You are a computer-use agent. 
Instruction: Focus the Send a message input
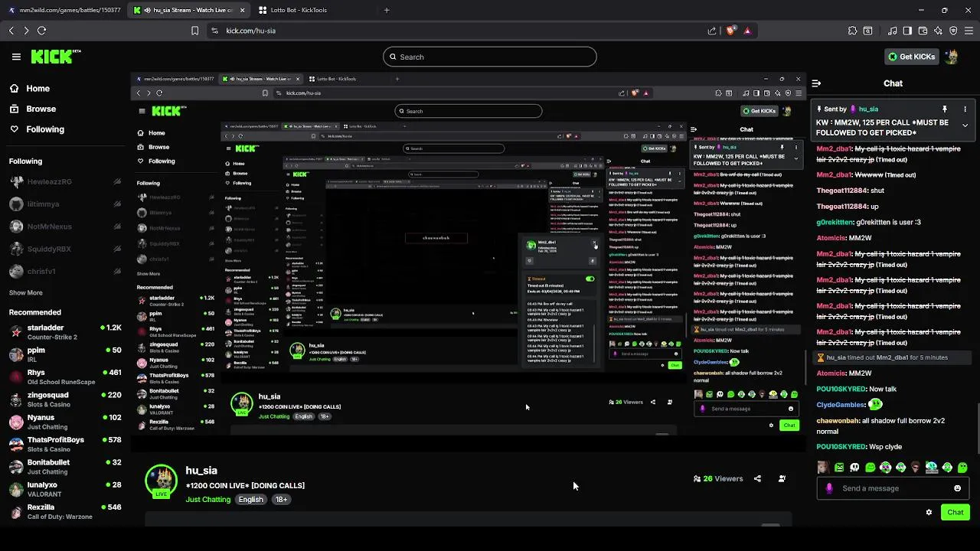coord(892,488)
